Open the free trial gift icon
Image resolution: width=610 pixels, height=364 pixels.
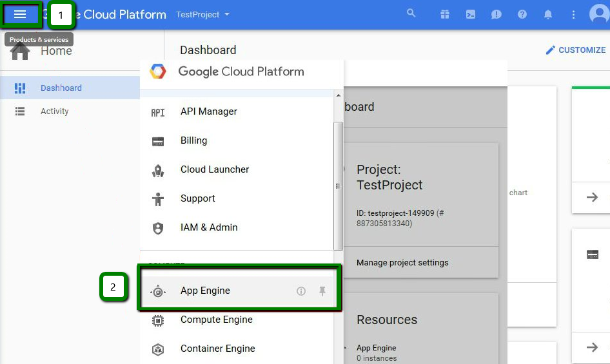(x=445, y=14)
